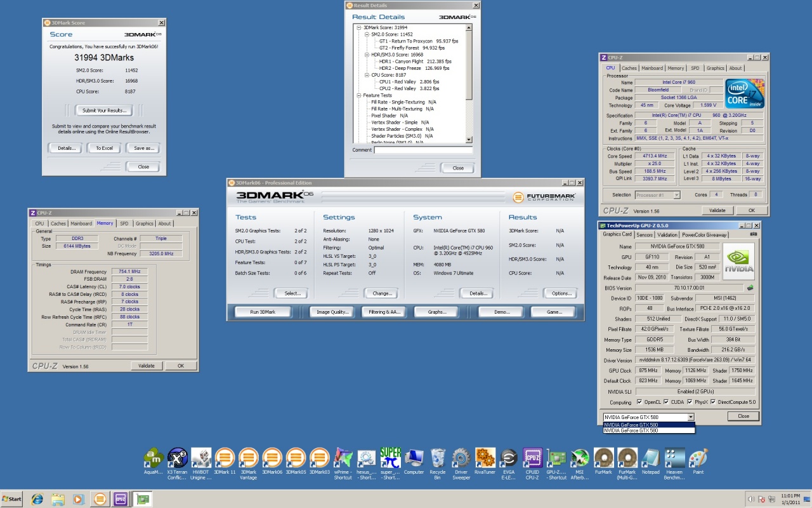Collapse the SM2.0 Score tree node

365,35
